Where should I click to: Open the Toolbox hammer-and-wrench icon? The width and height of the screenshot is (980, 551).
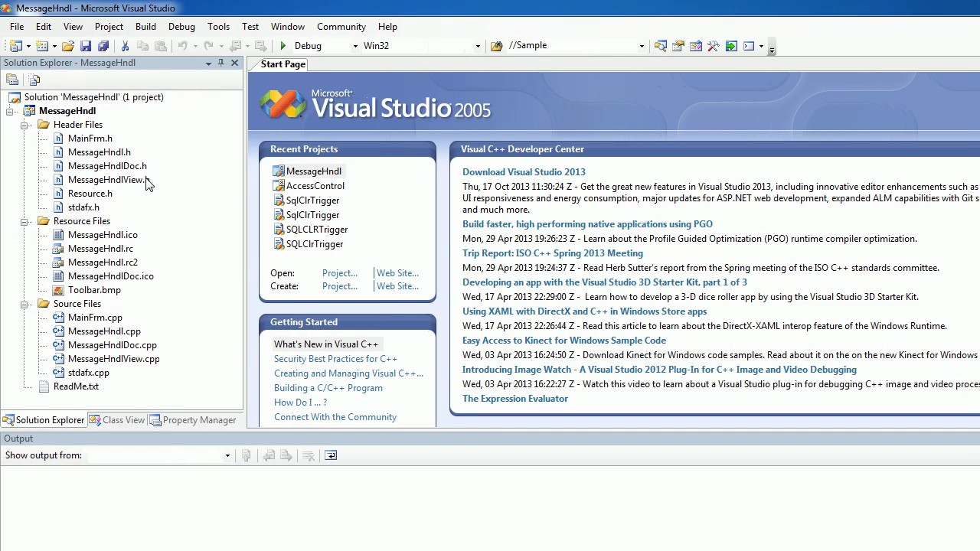click(714, 46)
